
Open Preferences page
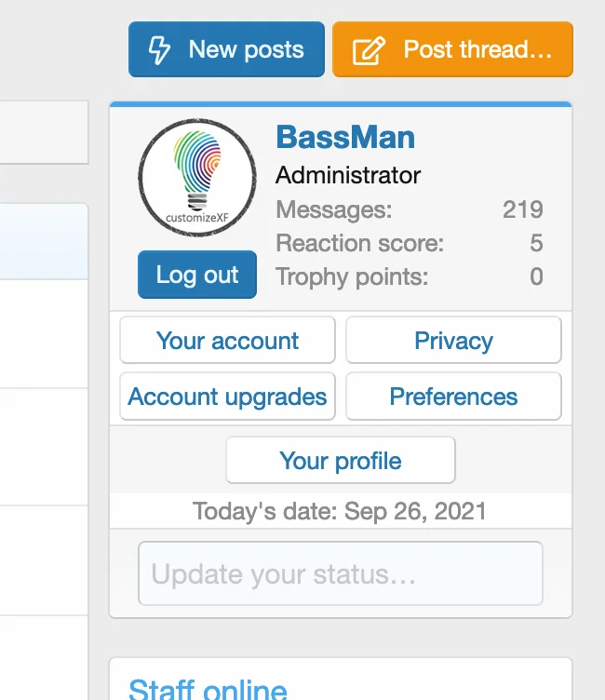(x=453, y=397)
